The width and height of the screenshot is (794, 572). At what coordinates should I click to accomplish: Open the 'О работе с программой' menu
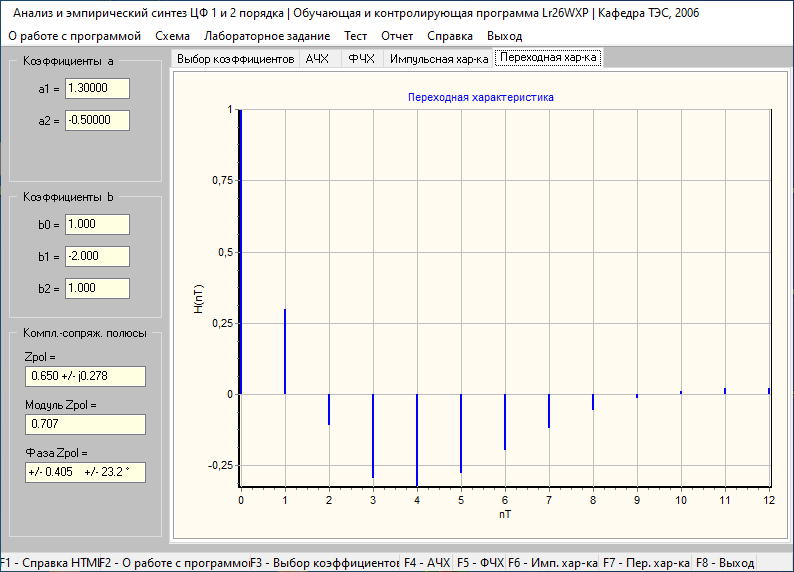(x=74, y=36)
